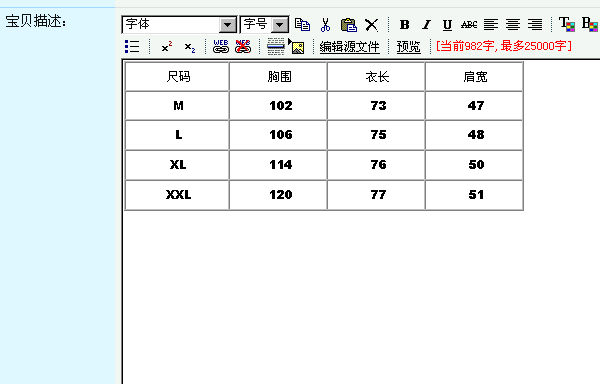Insert horizontal line icon
The height and width of the screenshot is (384, 600).
pyautogui.click(x=276, y=46)
